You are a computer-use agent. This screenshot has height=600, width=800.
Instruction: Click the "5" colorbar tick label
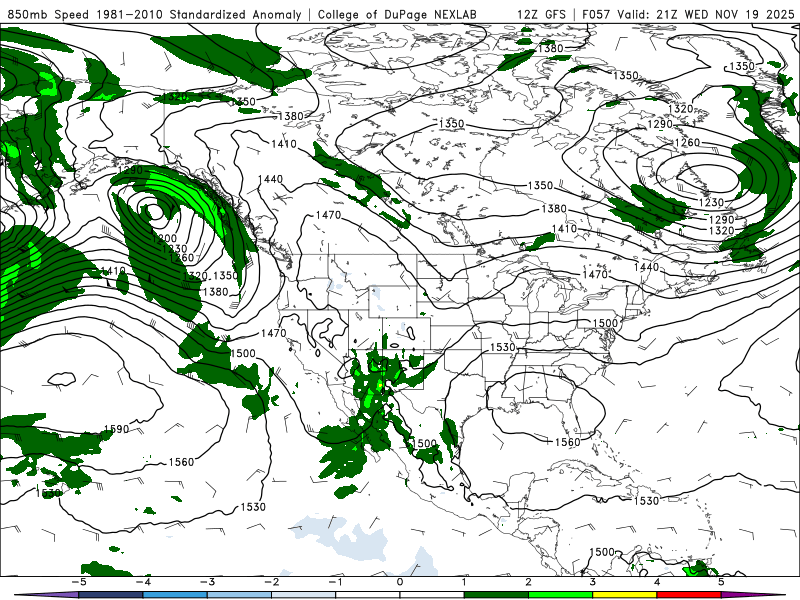[721, 582]
